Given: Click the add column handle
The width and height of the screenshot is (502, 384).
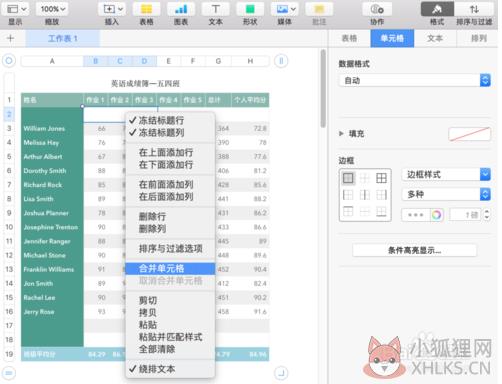Looking at the screenshot, I should point(281,61).
